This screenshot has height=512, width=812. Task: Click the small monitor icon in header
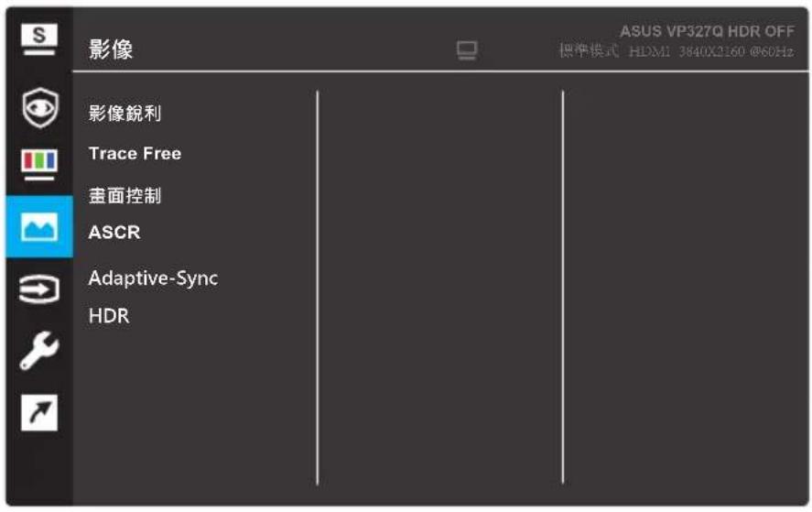pos(467,50)
